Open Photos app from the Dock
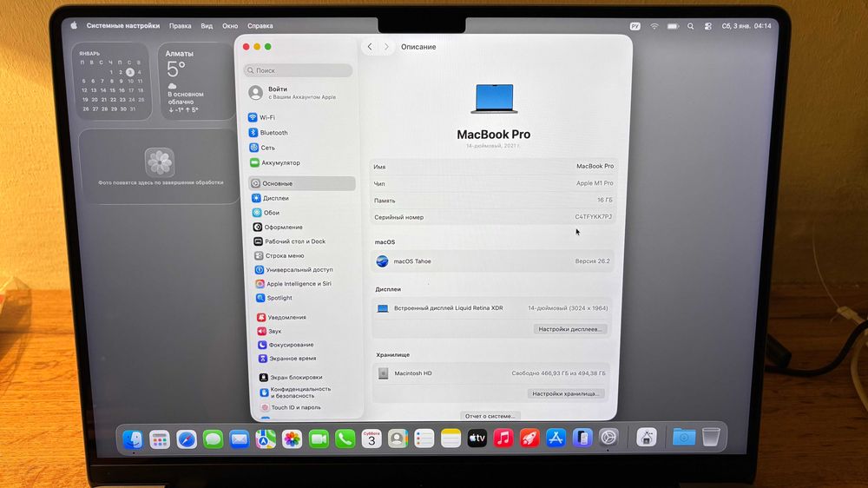 pyautogui.click(x=292, y=439)
